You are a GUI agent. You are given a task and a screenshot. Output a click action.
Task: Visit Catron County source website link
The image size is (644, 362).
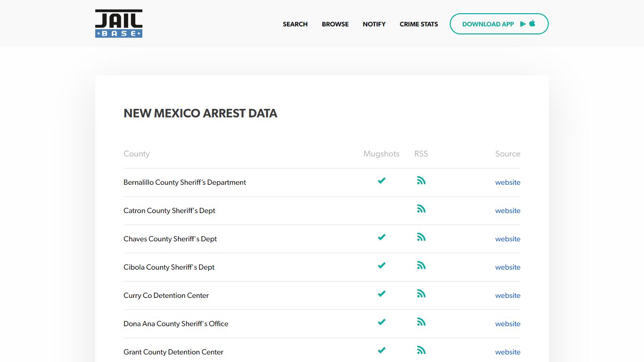(508, 211)
